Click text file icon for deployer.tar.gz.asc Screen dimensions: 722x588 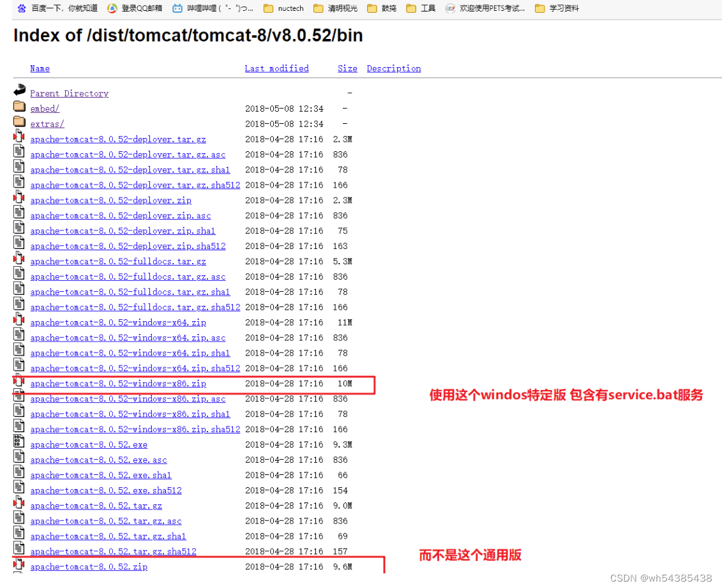(19, 151)
